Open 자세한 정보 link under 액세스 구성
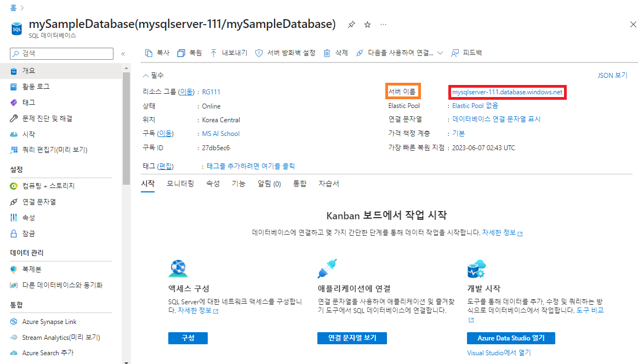The image size is (638, 364). click(x=198, y=310)
